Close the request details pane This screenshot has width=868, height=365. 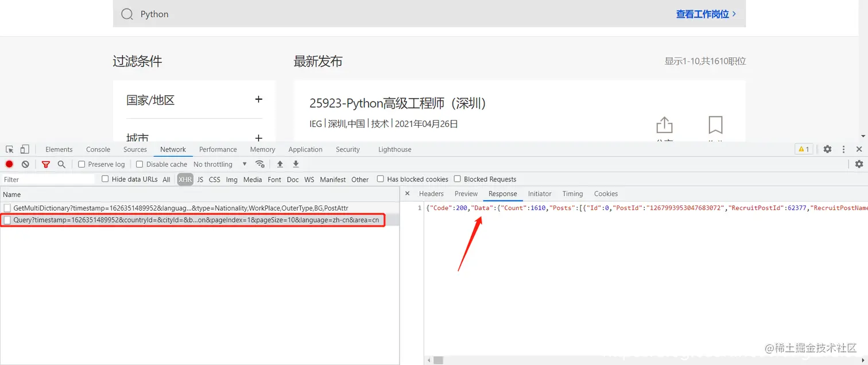click(x=407, y=194)
